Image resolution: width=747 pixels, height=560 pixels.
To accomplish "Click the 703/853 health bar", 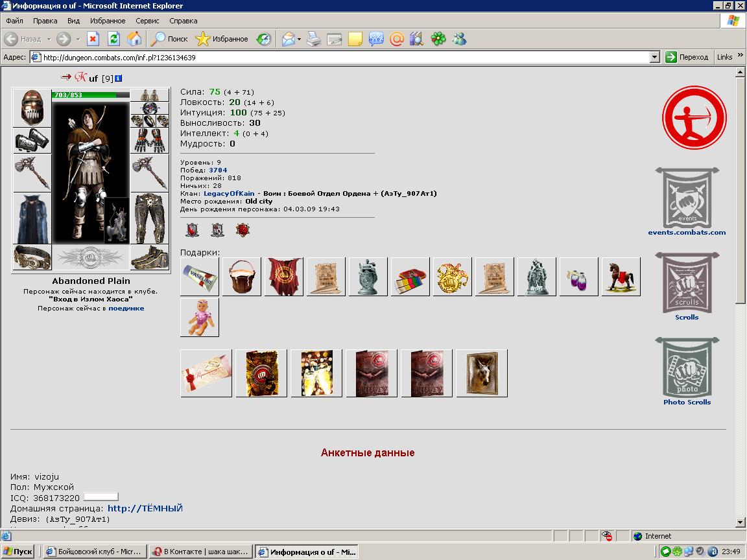I will pyautogui.click(x=91, y=95).
